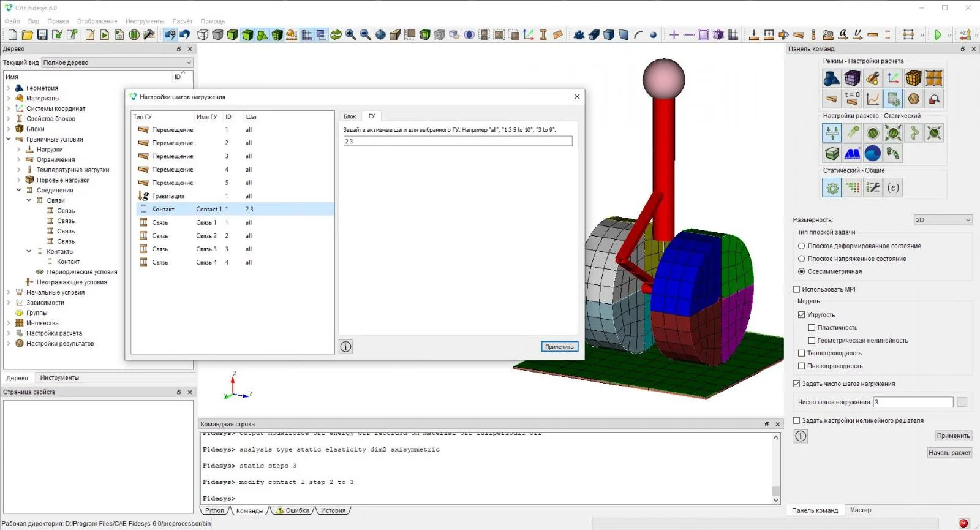
Task: Open the Инструменты menu
Action: (145, 21)
